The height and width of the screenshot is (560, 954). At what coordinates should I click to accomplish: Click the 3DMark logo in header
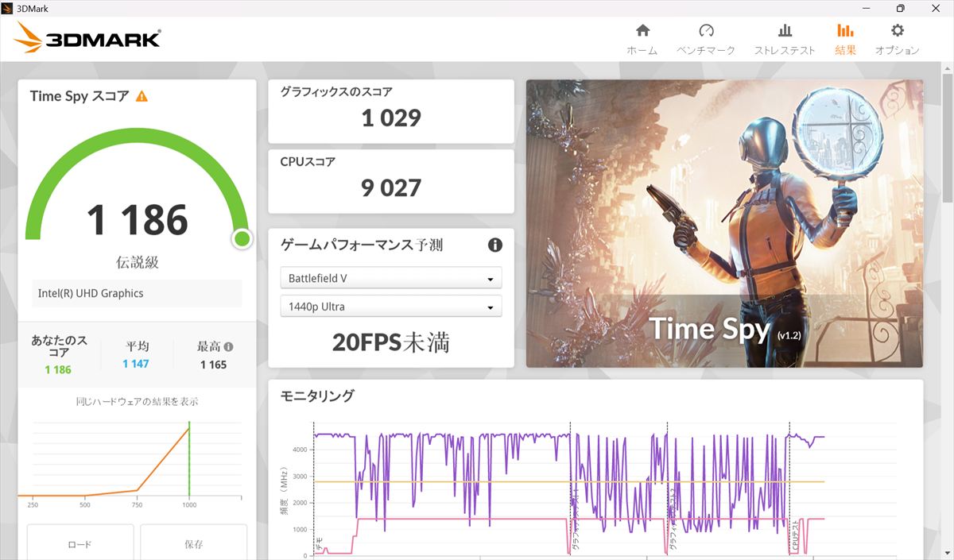(87, 37)
